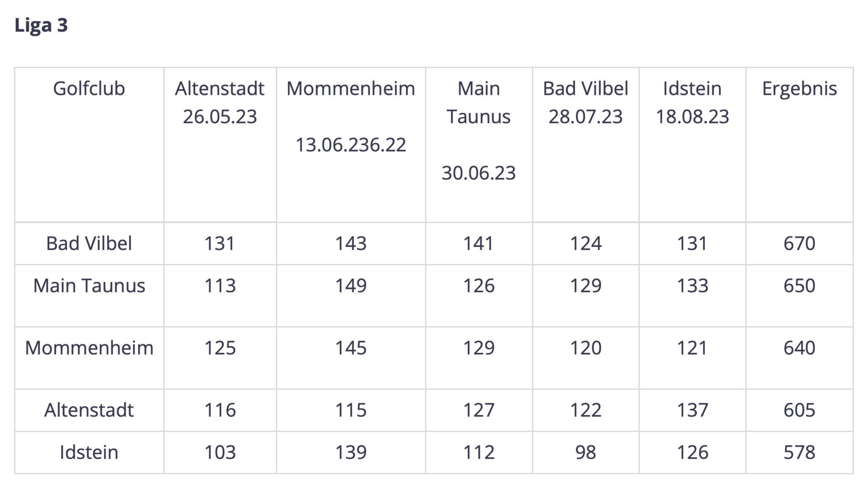Click the Mommenheim row label
This screenshot has width=868, height=491.
click(x=89, y=348)
